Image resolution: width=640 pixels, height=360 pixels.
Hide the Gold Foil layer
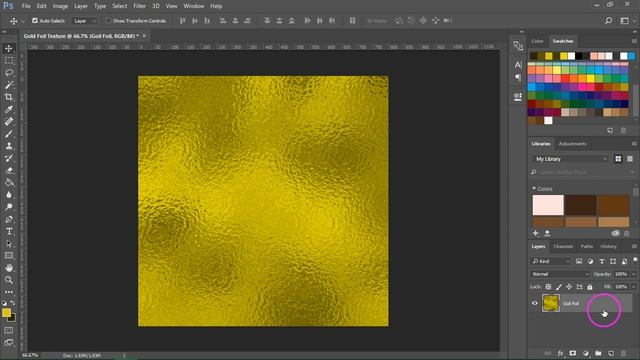point(534,303)
